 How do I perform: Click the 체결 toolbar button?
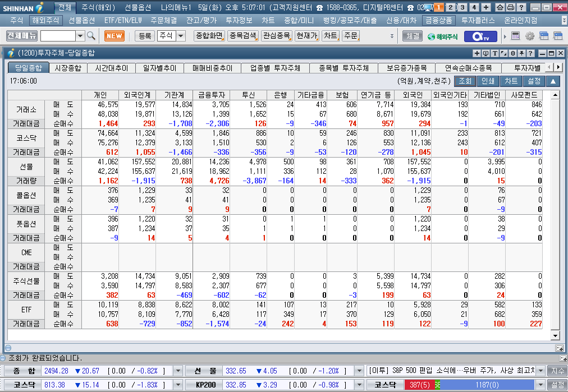pos(413,36)
